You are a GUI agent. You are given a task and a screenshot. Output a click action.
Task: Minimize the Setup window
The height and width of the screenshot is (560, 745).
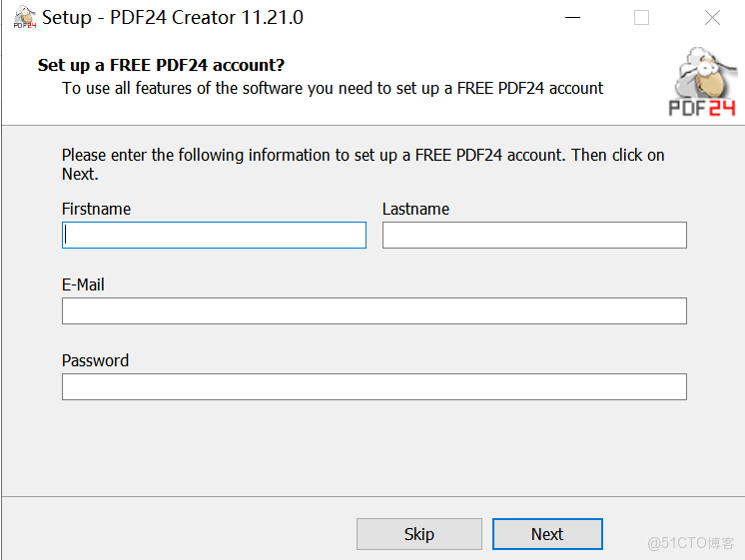point(572,18)
